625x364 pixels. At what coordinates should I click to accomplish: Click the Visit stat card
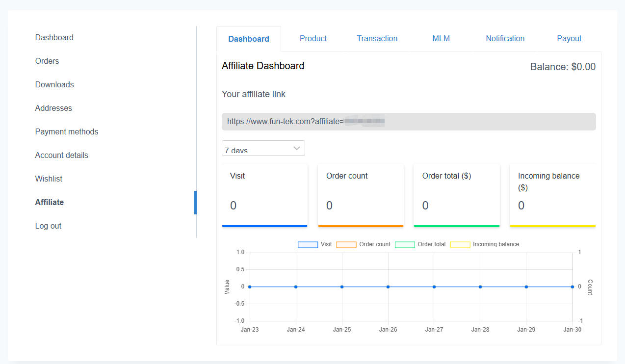click(x=264, y=195)
